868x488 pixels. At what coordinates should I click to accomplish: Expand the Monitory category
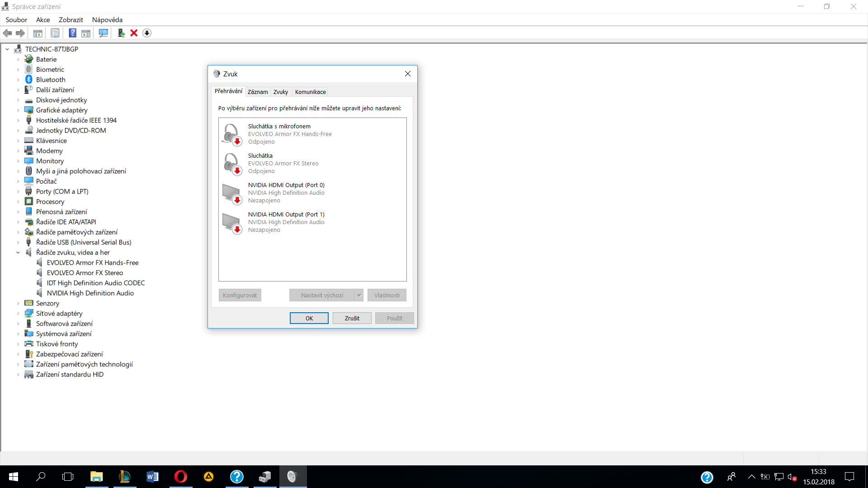[18, 161]
